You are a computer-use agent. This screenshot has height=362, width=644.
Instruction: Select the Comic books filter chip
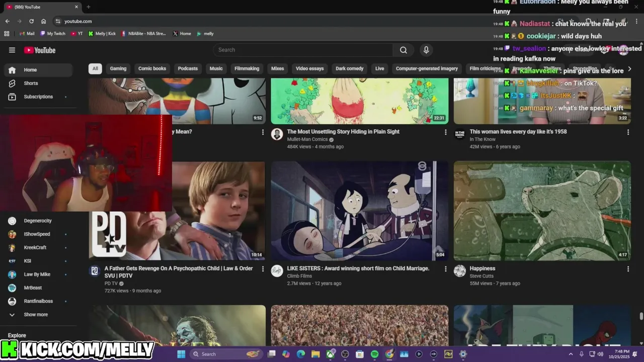pos(152,68)
